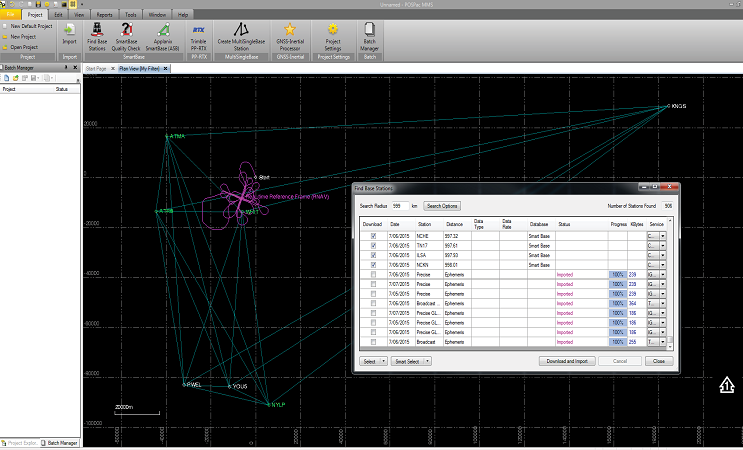The image size is (743, 450).
Task: Click station list vertical scrollbar down arrow
Action: (x=670, y=347)
